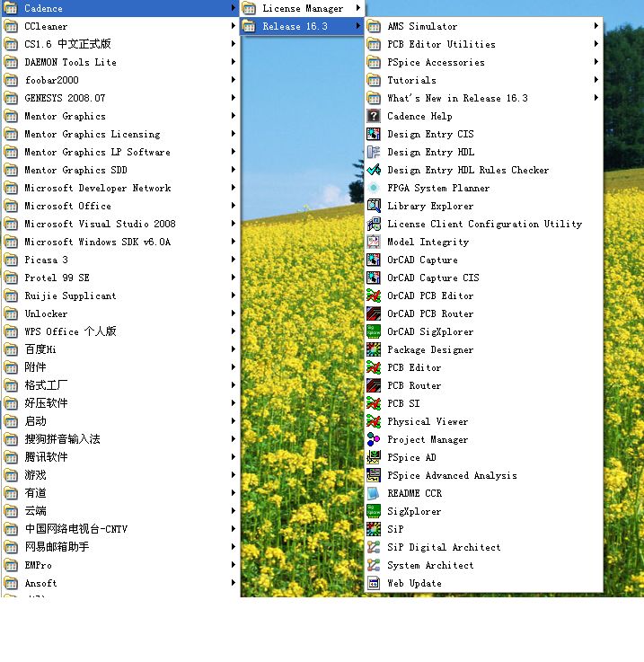The height and width of the screenshot is (662, 644).
Task: Open the 搜狗拼音输入法 program group
Action: tap(120, 439)
